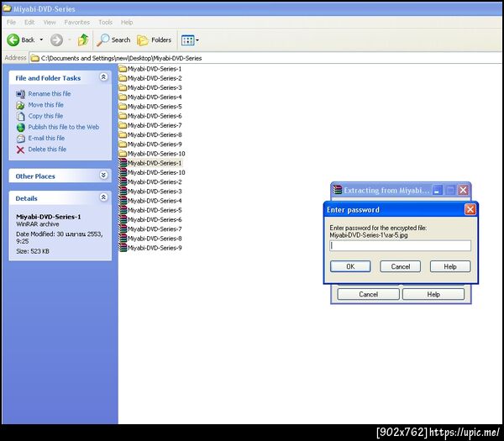Click the password input field

coord(400,246)
